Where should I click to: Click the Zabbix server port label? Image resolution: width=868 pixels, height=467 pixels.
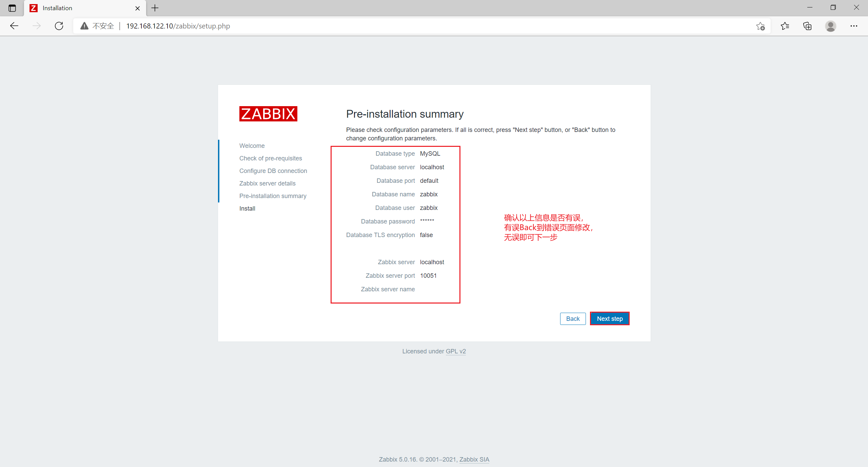[x=390, y=276]
